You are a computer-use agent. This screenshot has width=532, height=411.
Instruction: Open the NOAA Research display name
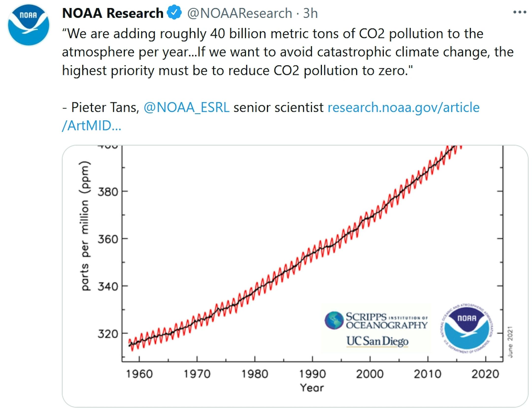(x=113, y=13)
